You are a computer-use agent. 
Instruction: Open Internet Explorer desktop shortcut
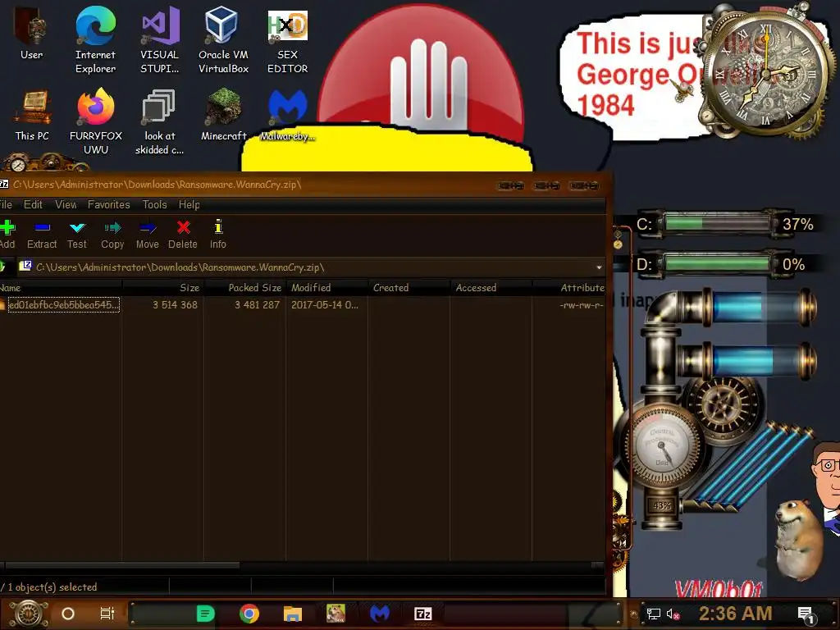click(95, 39)
